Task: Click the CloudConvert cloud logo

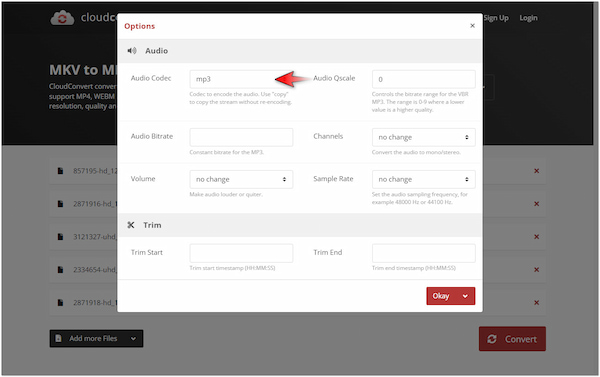Action: click(62, 18)
